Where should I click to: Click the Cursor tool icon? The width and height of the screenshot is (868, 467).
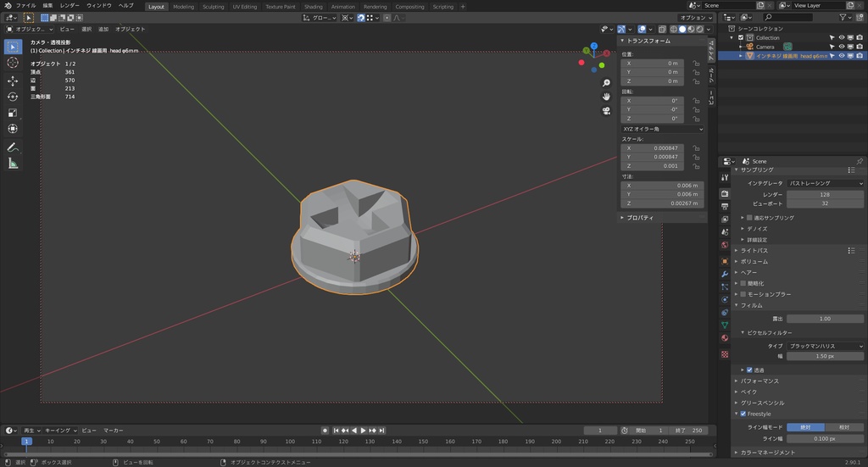(13, 63)
